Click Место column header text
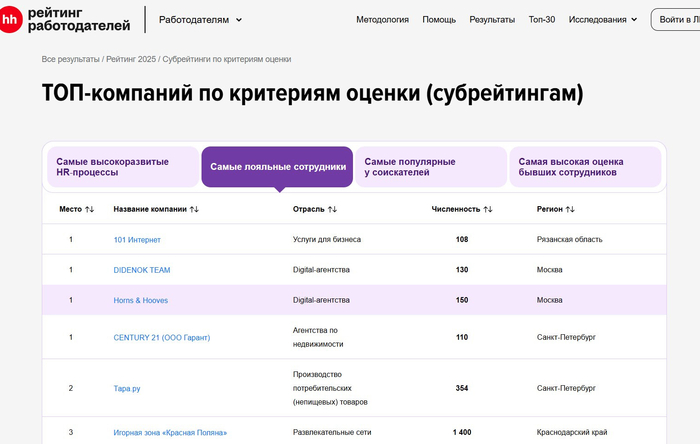Screen dimensions: 700x444 pyautogui.click(x=71, y=209)
